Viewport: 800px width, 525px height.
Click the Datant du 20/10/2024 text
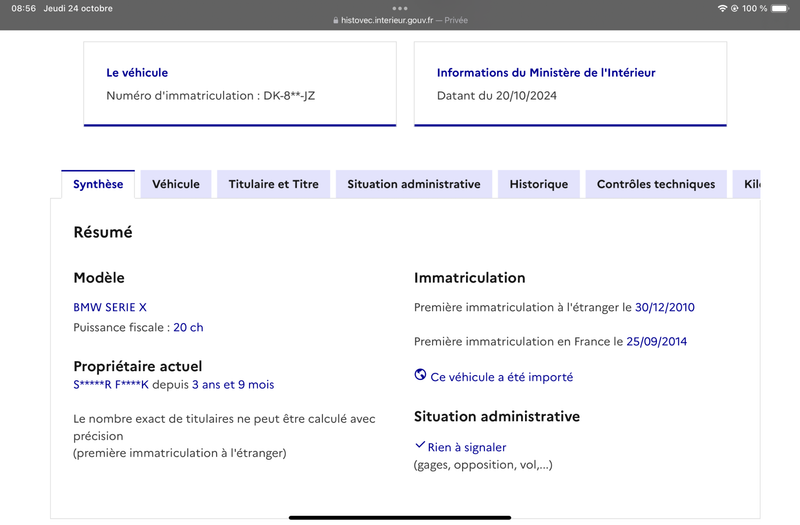click(496, 95)
